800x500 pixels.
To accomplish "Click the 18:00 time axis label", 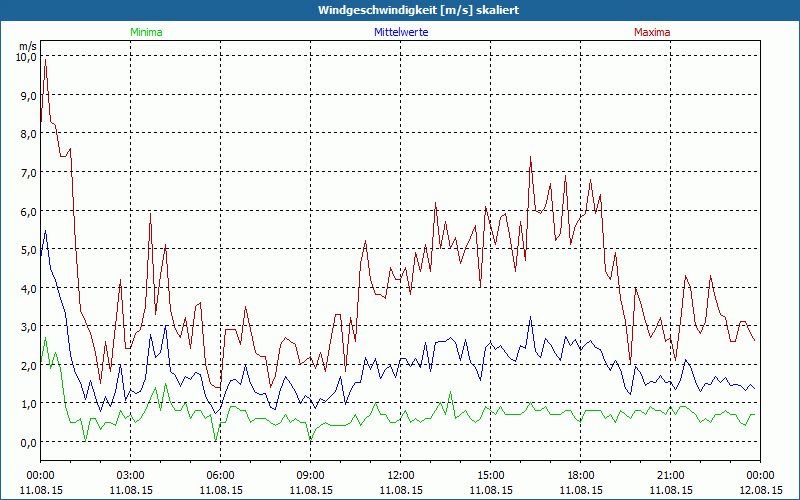I will (581, 476).
